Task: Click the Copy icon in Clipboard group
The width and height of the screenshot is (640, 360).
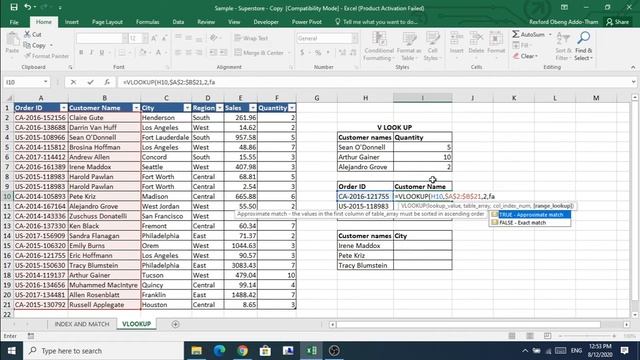Action: pyautogui.click(x=27, y=45)
